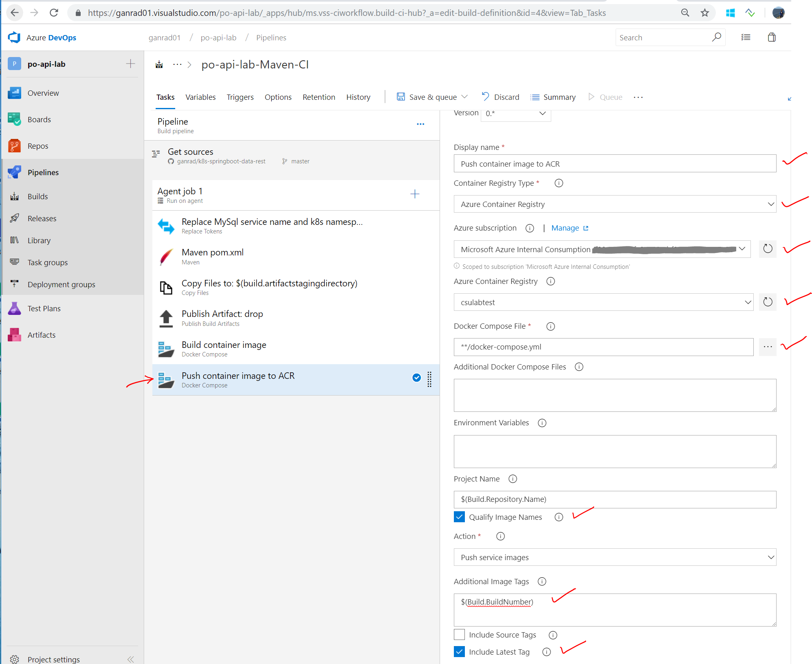Expand the Save & queue menu
The height and width of the screenshot is (664, 812).
465,97
